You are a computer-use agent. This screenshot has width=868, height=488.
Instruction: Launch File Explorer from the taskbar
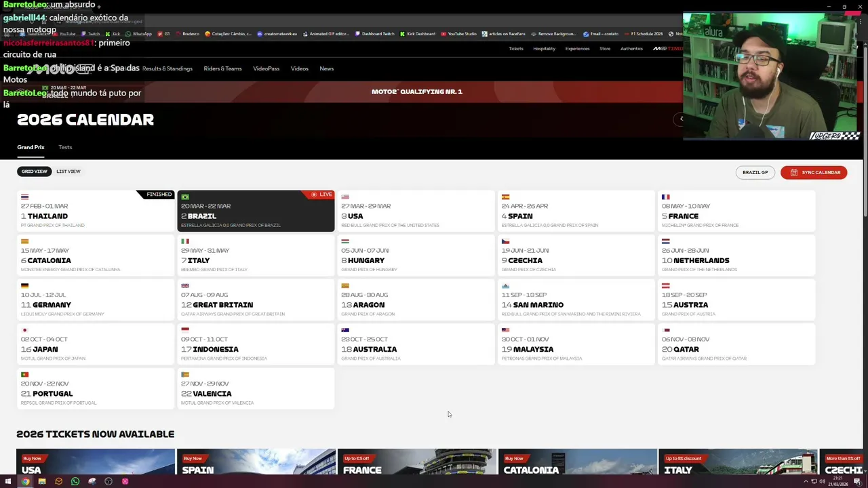(41, 481)
